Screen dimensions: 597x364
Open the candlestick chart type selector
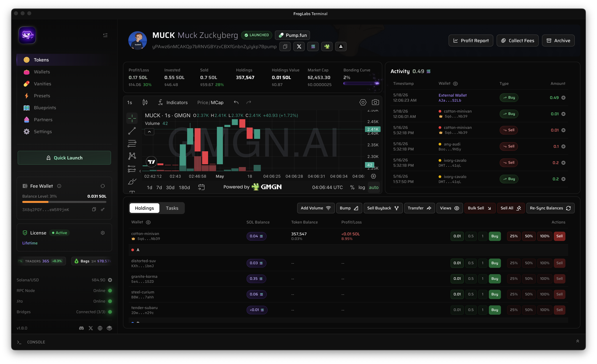145,102
